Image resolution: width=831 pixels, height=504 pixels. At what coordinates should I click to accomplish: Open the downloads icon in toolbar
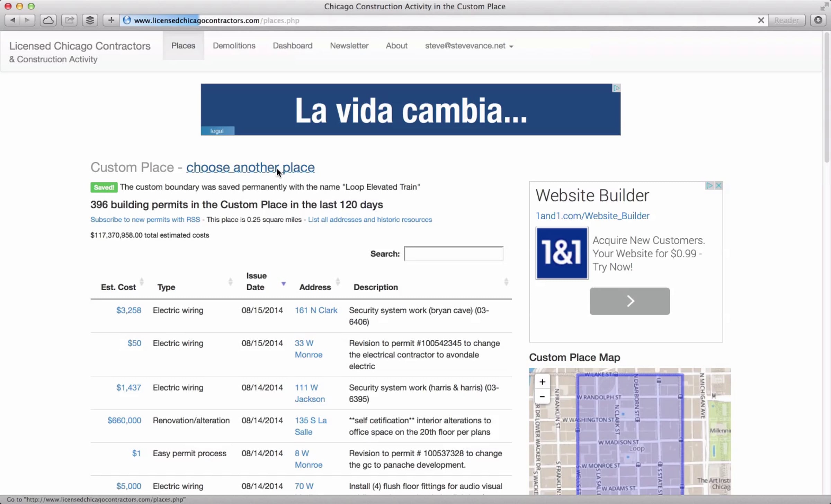[818, 20]
